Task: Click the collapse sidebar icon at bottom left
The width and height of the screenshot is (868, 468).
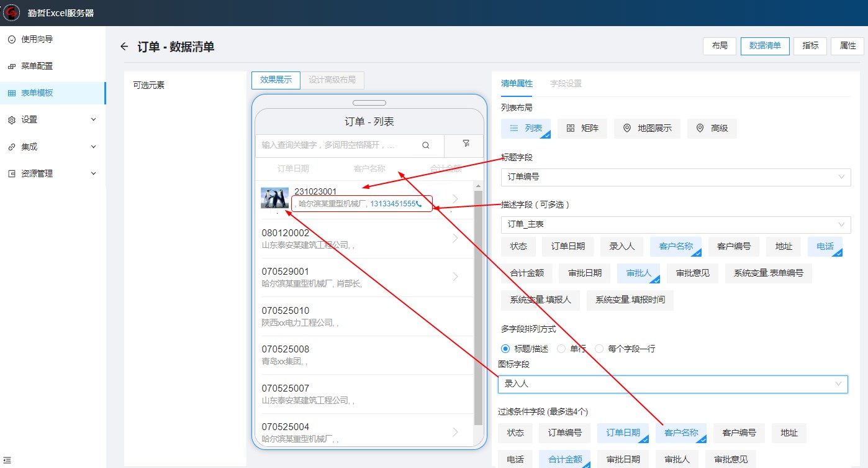Action: click(x=7, y=460)
